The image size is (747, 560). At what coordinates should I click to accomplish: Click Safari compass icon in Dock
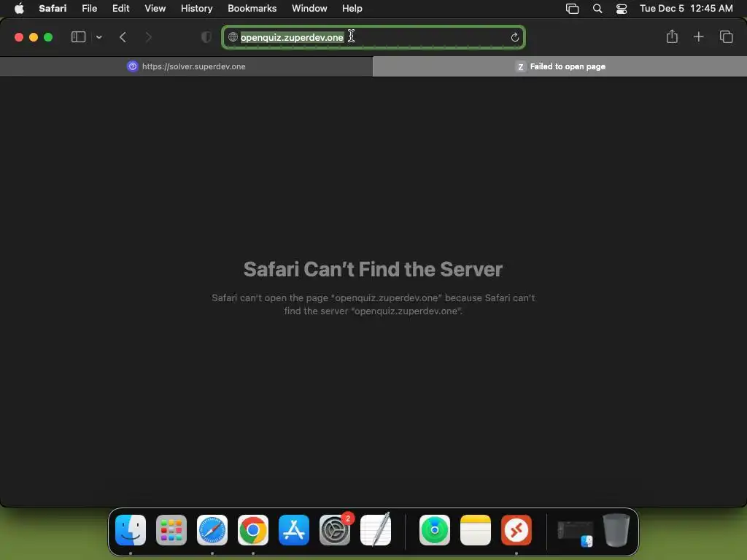pos(212,530)
